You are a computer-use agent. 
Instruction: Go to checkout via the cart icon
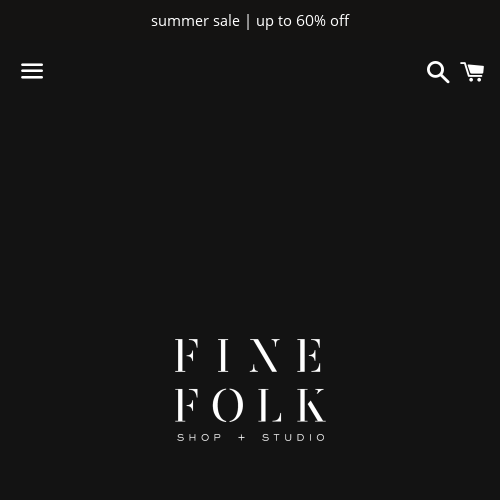472,72
